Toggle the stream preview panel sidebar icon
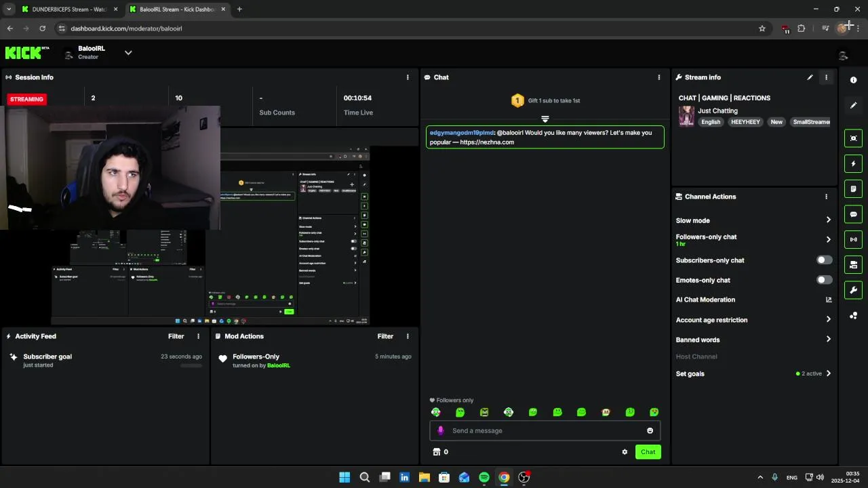This screenshot has width=868, height=488. (854, 138)
